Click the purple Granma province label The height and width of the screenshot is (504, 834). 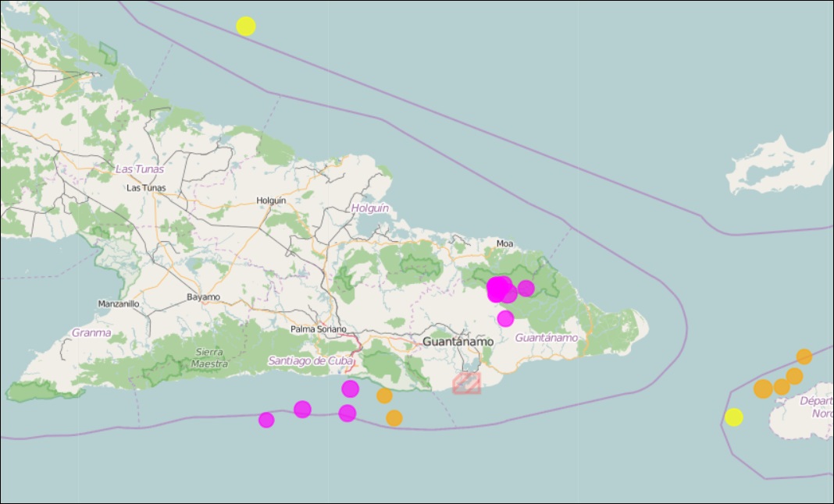click(x=91, y=332)
